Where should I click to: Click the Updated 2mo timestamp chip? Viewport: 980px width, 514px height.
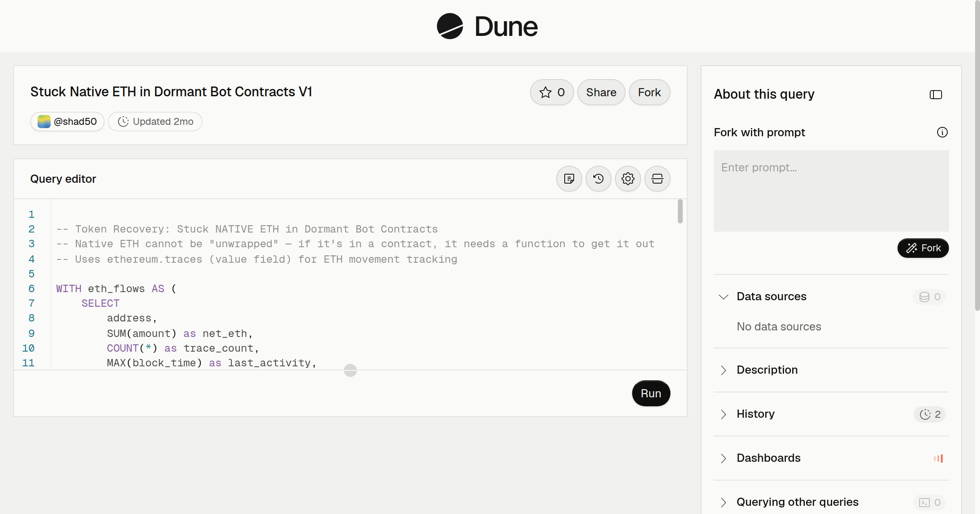(x=155, y=122)
